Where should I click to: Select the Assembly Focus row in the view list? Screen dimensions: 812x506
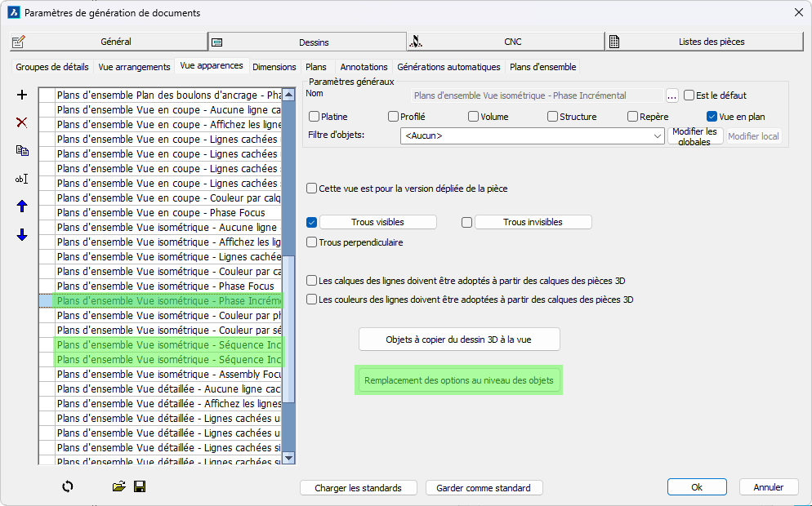click(168, 374)
